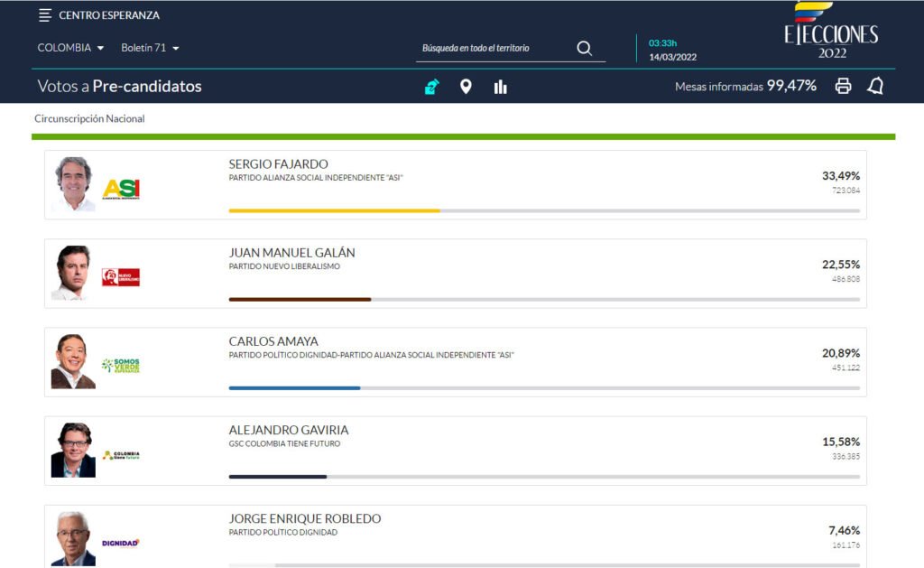Open the hamburger menu beside Centro Esperanza
This screenshot has height=568, width=924.
click(45, 15)
